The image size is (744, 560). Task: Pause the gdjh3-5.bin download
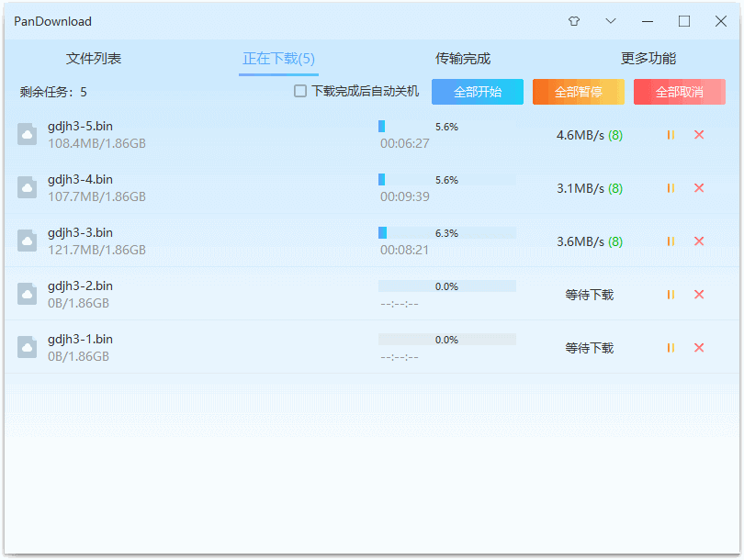click(x=671, y=135)
